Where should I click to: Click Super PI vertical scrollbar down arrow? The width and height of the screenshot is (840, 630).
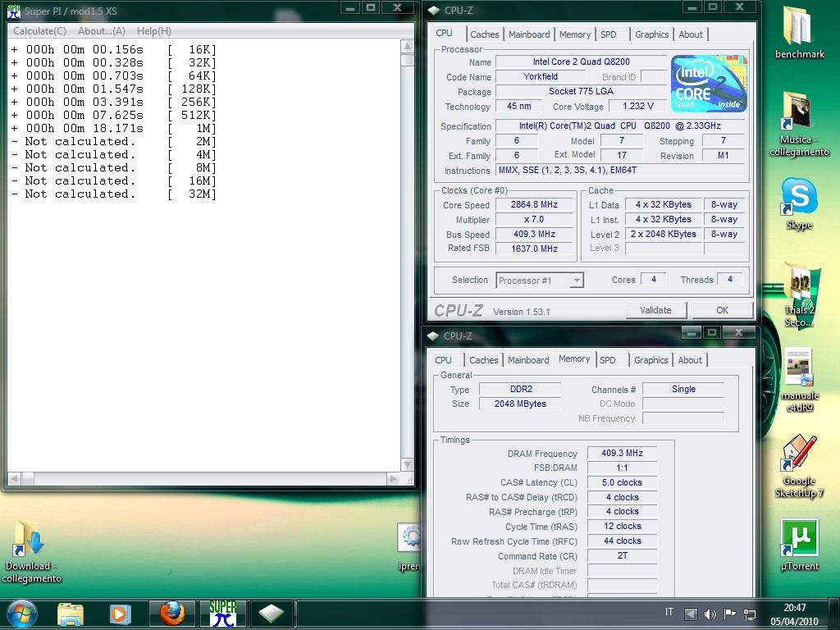pos(407,464)
